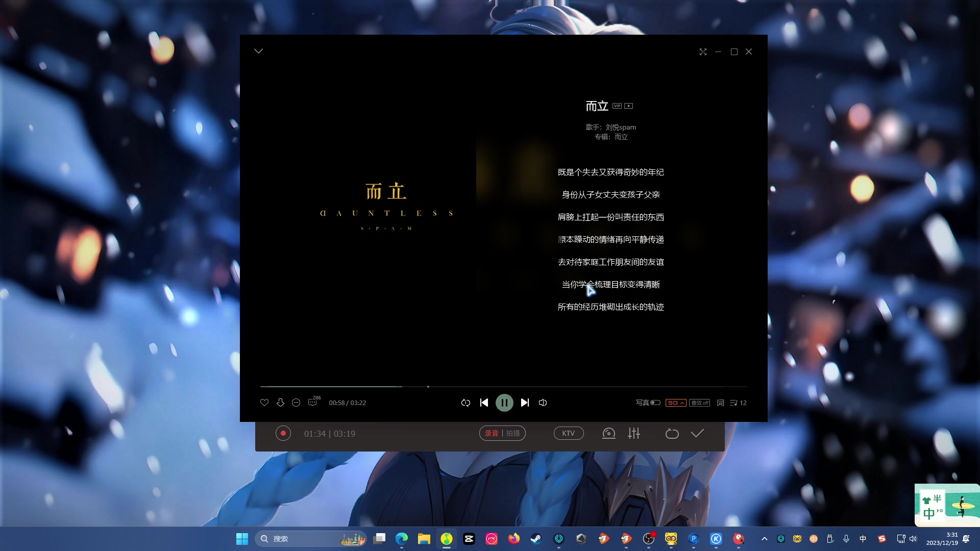The image size is (980, 551).
Task: Open the equalizer sliders in the recording bar
Action: click(633, 433)
